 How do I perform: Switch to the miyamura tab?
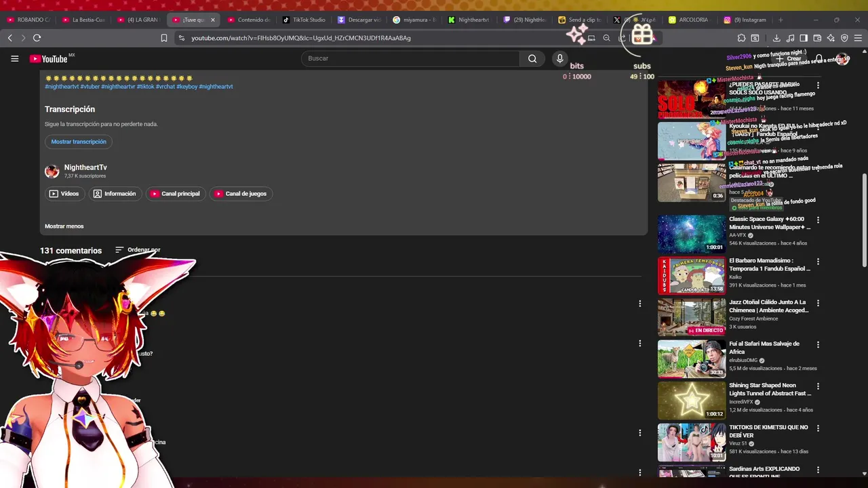pyautogui.click(x=414, y=20)
